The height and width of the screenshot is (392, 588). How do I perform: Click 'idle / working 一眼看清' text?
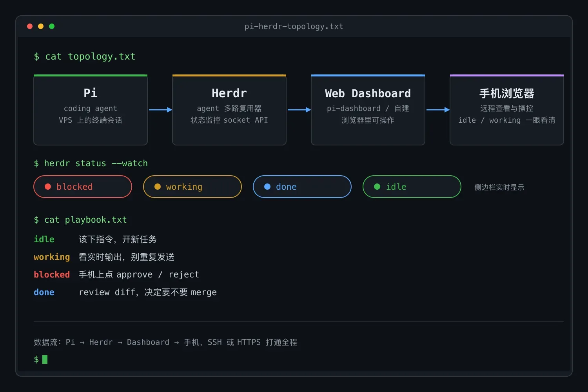point(507,120)
